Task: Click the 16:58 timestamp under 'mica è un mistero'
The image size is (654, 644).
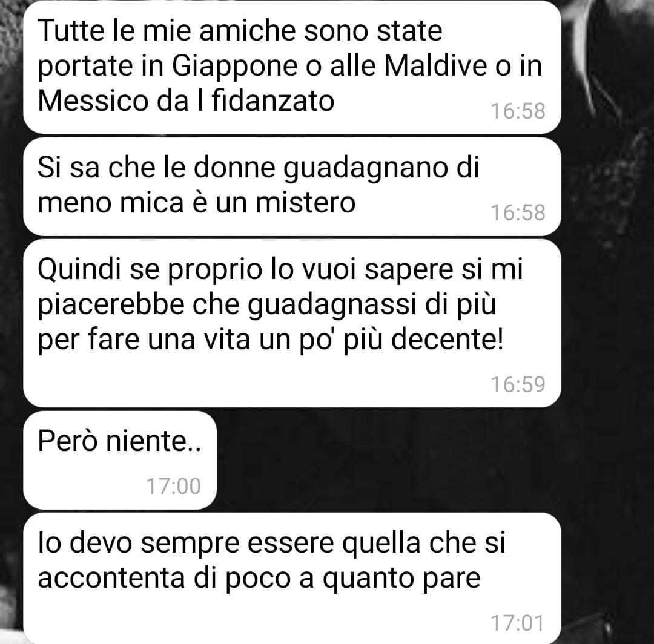Action: 518,213
